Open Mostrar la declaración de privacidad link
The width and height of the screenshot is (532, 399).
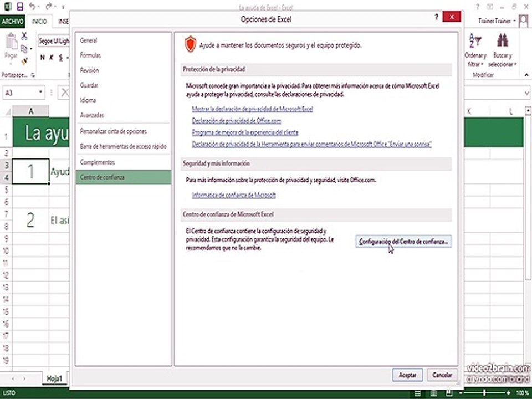click(x=253, y=109)
